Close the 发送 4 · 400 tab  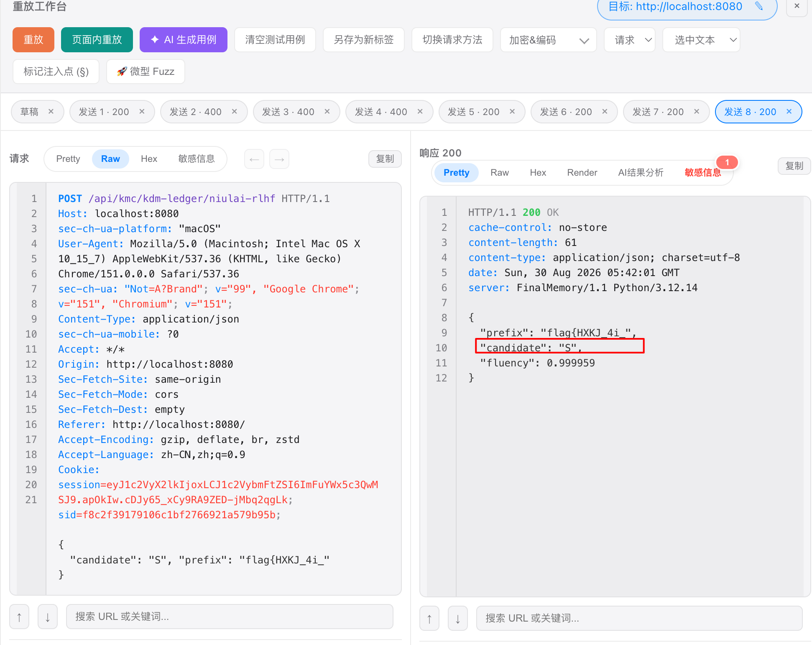420,112
